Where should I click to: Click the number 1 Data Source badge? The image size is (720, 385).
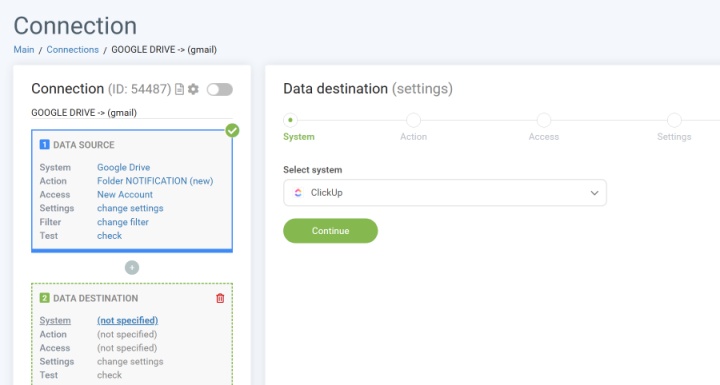[x=44, y=145]
